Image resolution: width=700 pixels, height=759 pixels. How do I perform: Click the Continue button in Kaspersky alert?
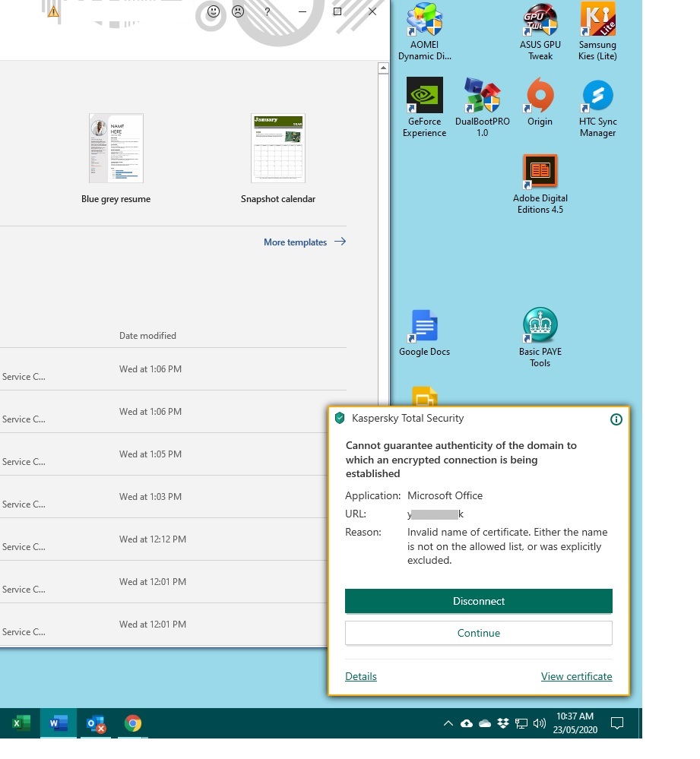click(478, 633)
